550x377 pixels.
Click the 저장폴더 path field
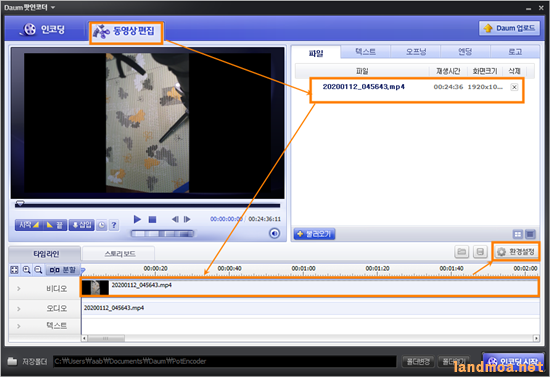pos(224,361)
